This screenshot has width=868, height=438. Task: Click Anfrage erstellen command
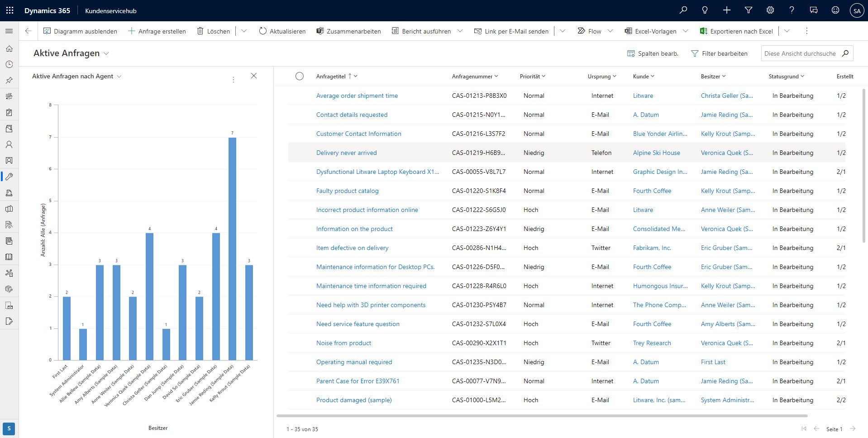[157, 31]
